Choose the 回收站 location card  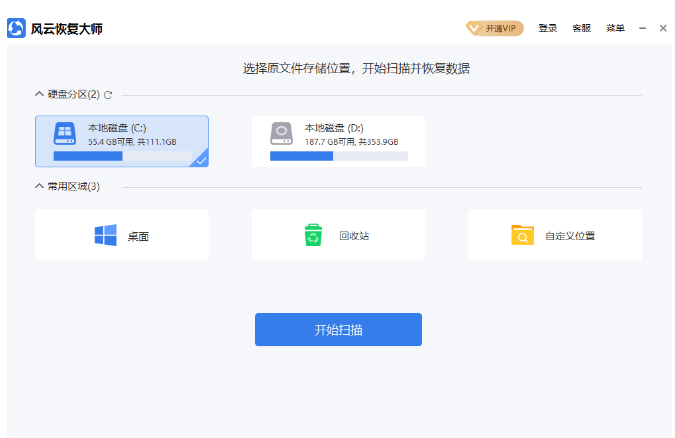pyautogui.click(x=338, y=235)
